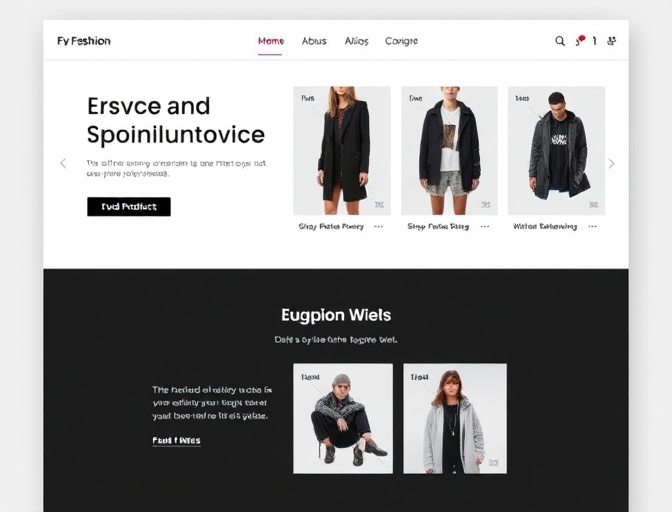
Task: Click the search magnifier icon in header
Action: tap(560, 41)
